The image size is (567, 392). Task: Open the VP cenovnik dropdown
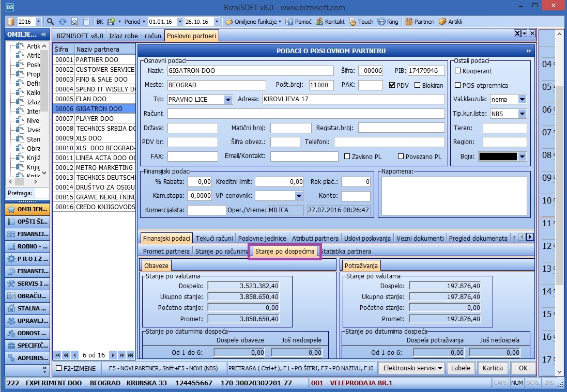click(x=299, y=196)
